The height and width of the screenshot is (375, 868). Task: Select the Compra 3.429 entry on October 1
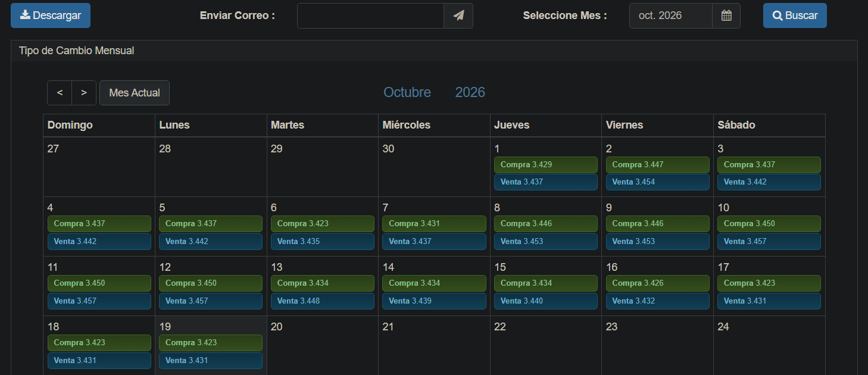pyautogui.click(x=546, y=165)
